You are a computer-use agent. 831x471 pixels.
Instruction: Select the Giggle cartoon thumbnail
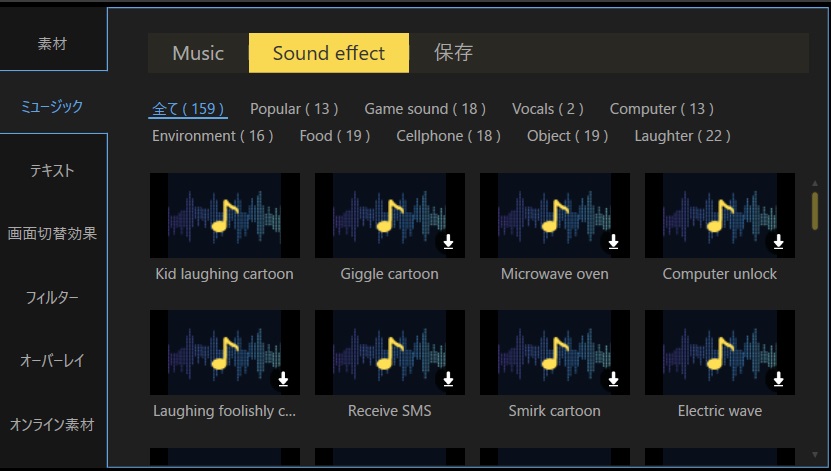(x=390, y=215)
